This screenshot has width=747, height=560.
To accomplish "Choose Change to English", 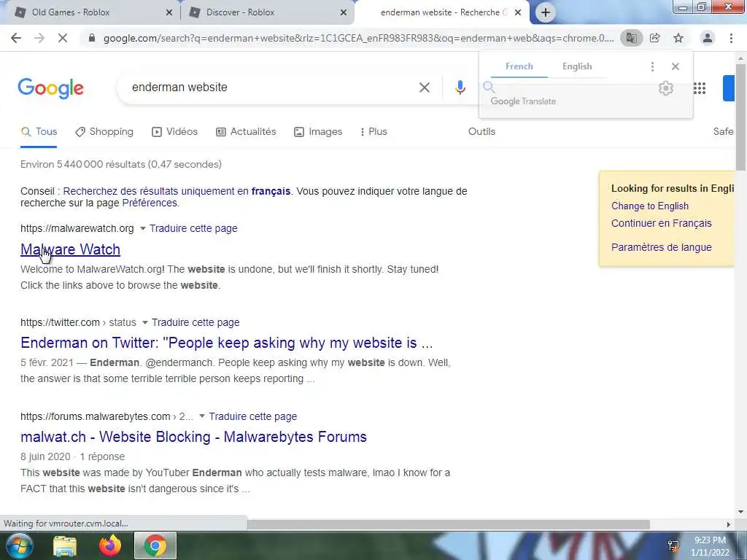I will click(x=650, y=206).
